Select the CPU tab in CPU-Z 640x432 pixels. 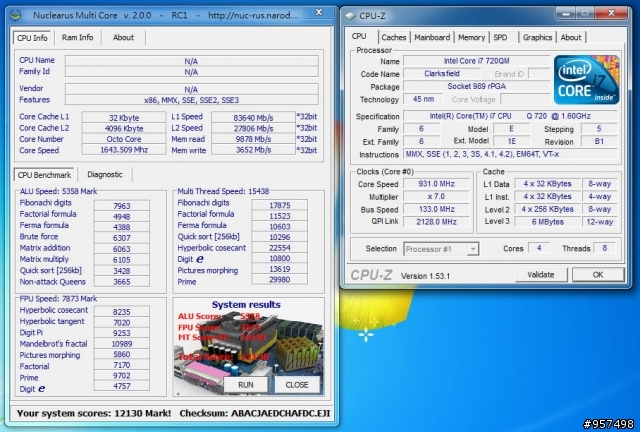(359, 36)
